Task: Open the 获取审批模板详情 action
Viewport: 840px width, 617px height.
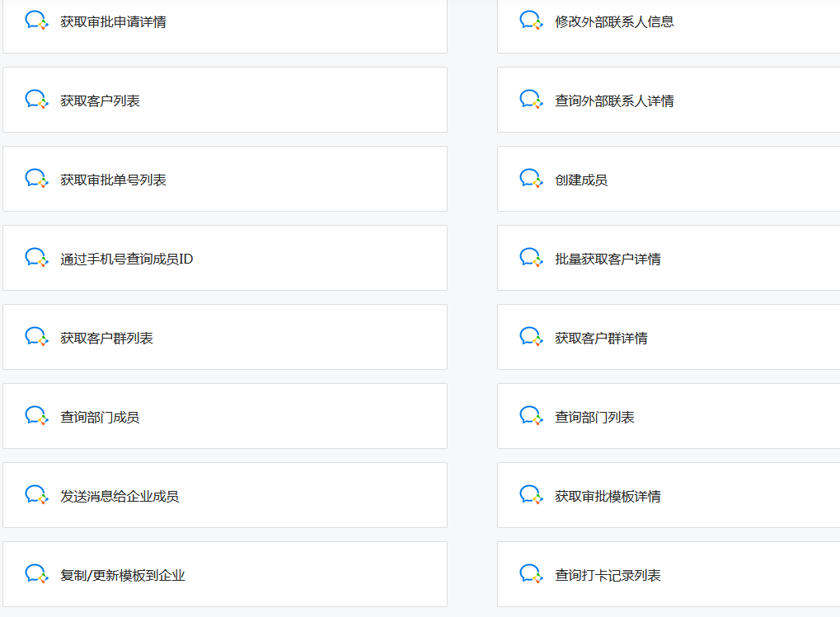Action: pos(669,495)
